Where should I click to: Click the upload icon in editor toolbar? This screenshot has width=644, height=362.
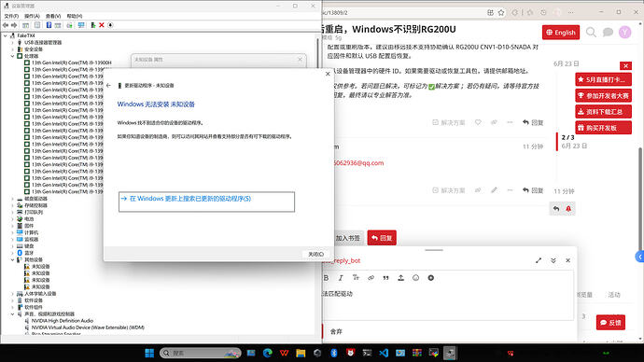pos(400,278)
